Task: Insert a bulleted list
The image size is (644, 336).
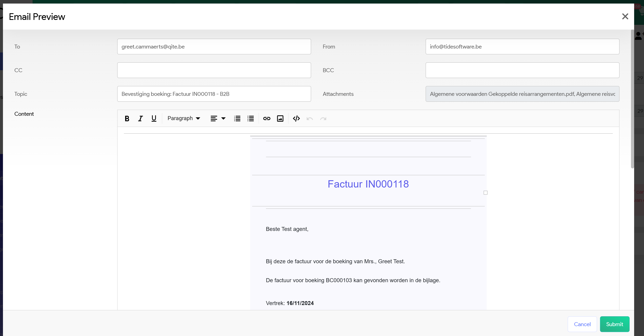Action: 251,119
